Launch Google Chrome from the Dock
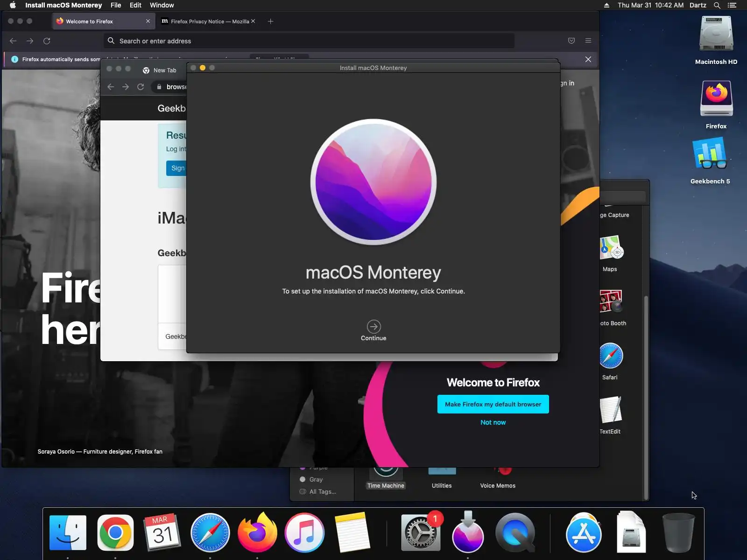The height and width of the screenshot is (560, 747). click(115, 533)
